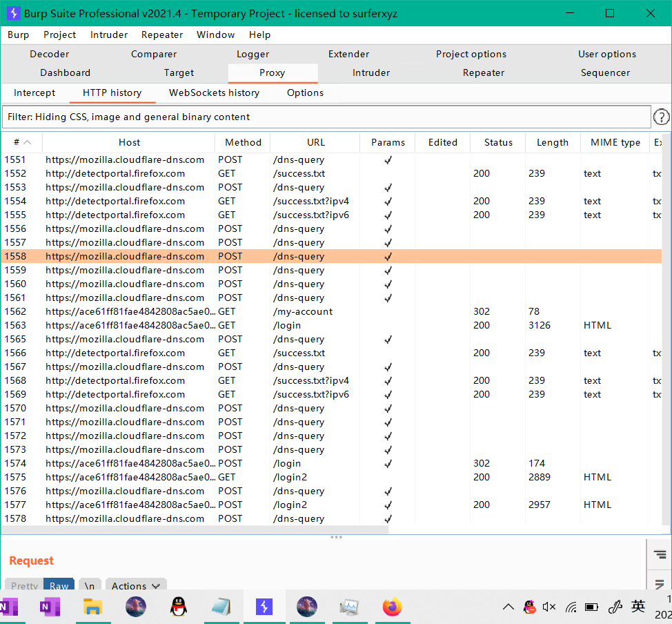Open the filter help question mark icon

661,117
